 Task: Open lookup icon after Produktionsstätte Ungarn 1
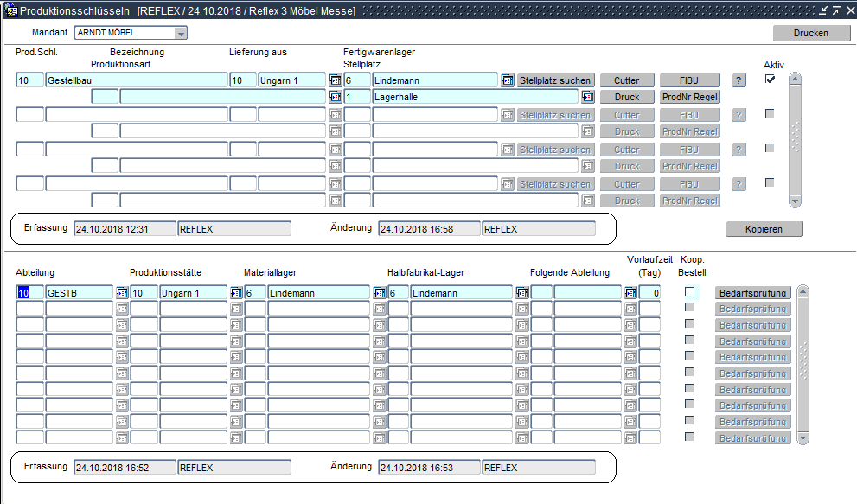tap(236, 293)
